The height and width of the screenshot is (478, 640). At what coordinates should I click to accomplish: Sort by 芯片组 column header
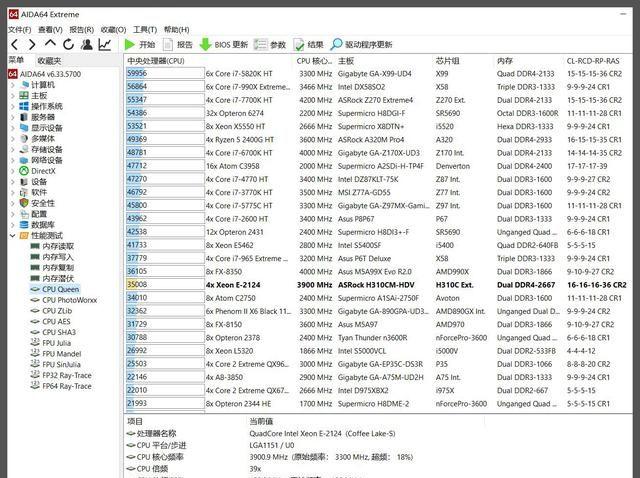pyautogui.click(x=447, y=61)
